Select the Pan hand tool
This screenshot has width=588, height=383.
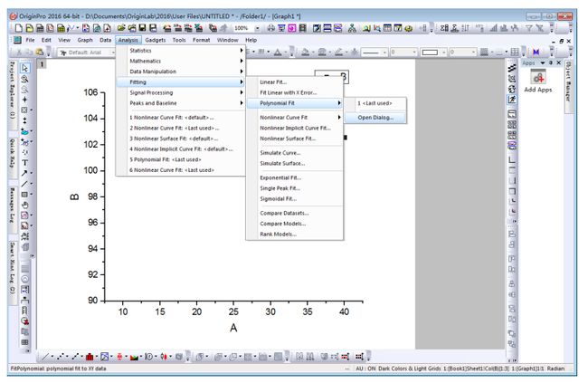(x=24, y=205)
